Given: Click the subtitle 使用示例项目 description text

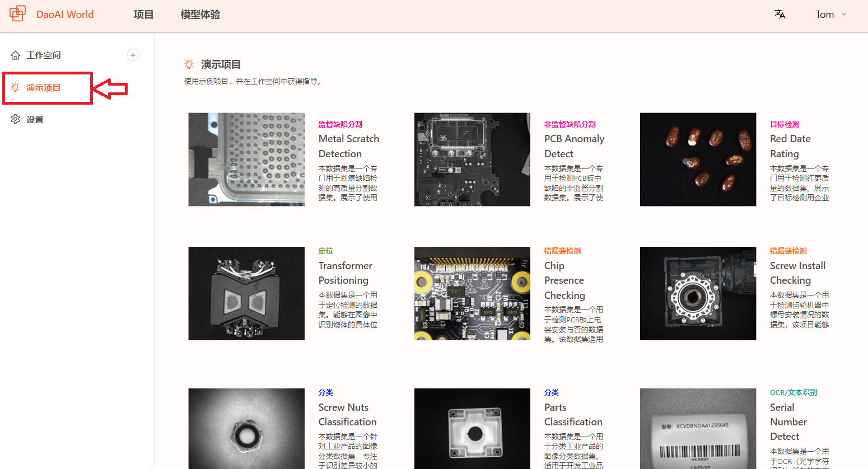Looking at the screenshot, I should (253, 81).
